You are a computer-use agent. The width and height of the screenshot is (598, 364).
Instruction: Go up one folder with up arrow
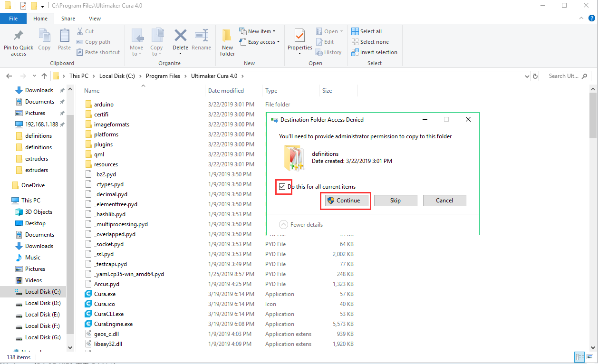[44, 76]
